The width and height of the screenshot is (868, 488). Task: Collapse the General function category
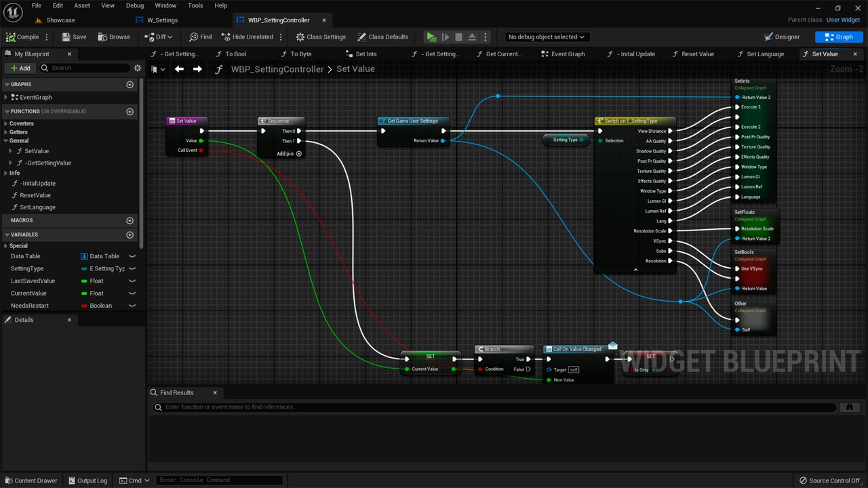click(5, 141)
